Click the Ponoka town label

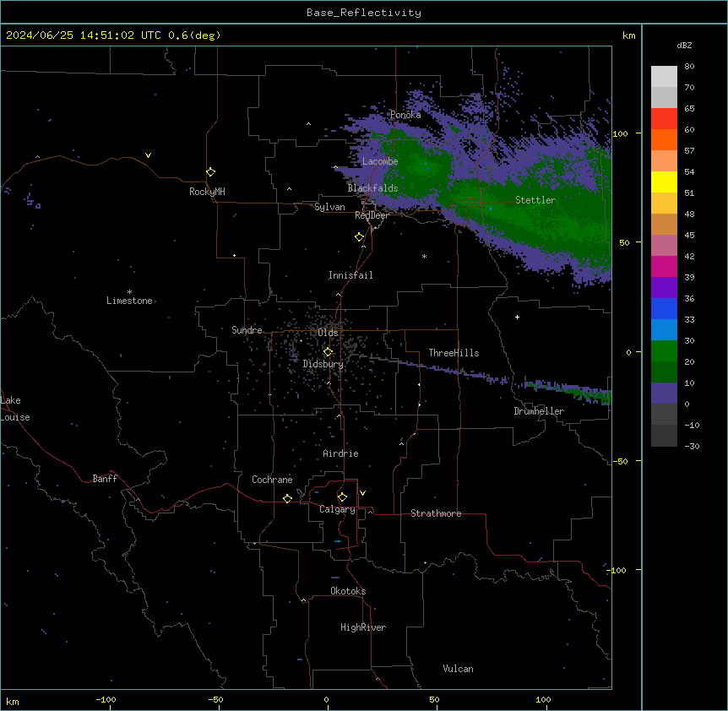405,115
